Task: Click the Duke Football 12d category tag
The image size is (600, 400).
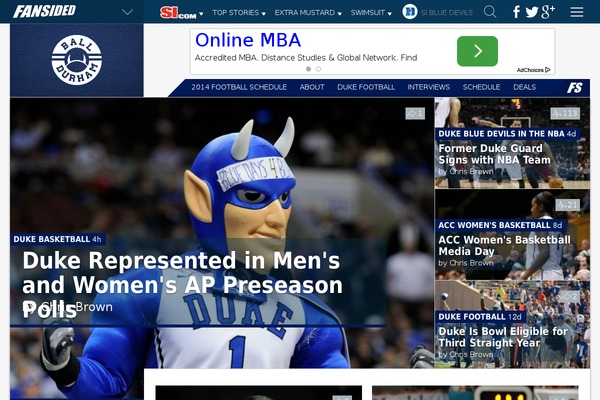Action: click(480, 317)
